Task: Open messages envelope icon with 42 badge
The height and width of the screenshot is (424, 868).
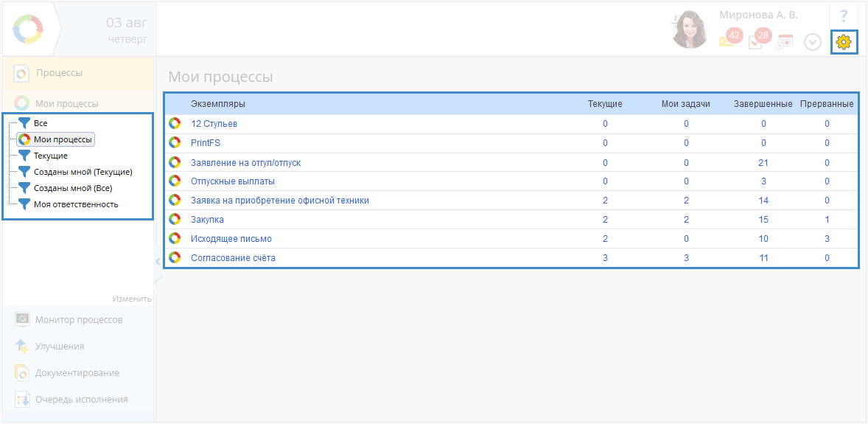Action: coord(727,41)
